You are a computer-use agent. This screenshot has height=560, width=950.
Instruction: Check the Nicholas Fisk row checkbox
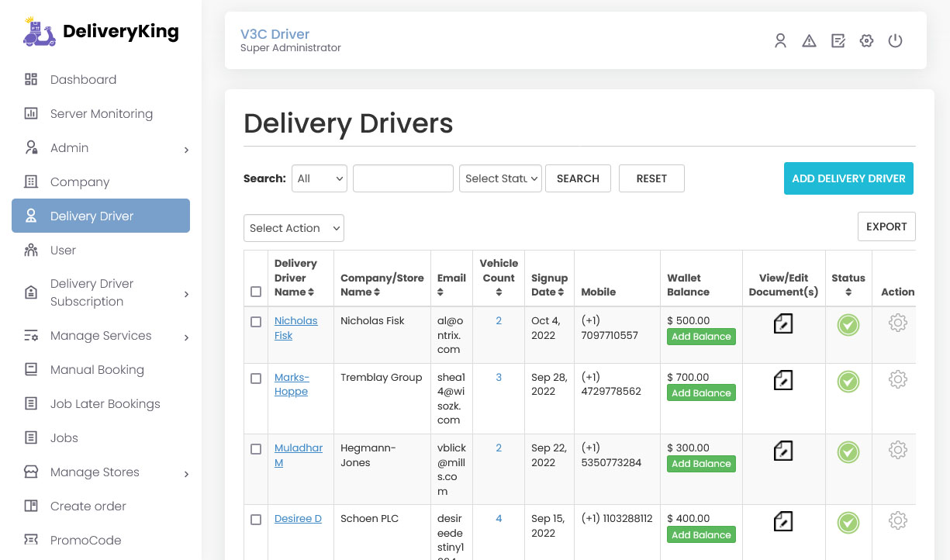point(256,322)
